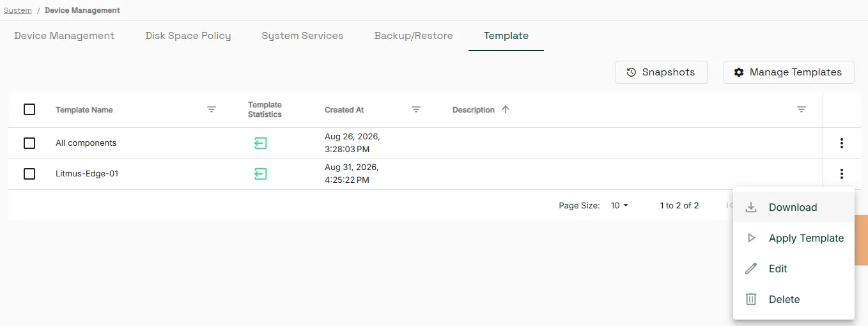Image resolution: width=868 pixels, height=326 pixels.
Task: Open the three-dot menu for All components
Action: coord(842,143)
